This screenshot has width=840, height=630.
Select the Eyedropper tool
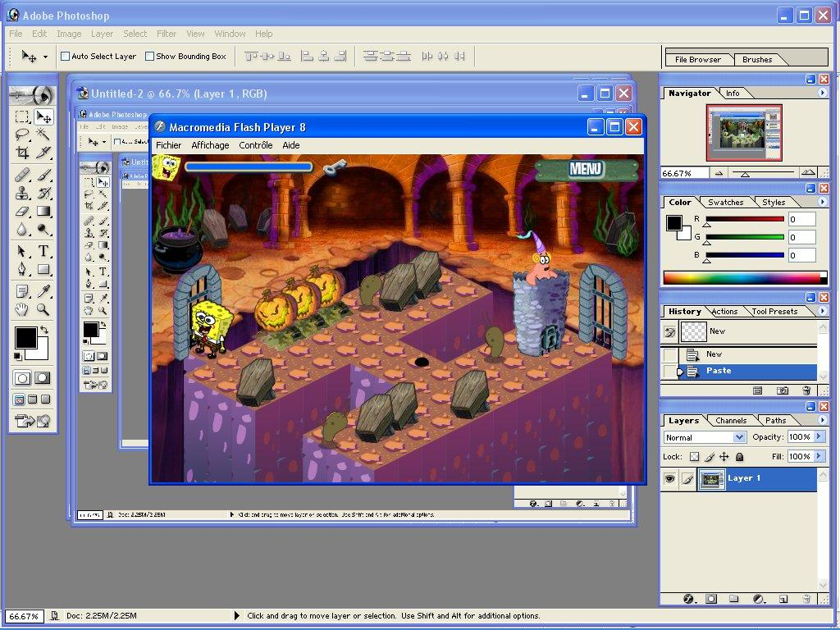[43, 291]
